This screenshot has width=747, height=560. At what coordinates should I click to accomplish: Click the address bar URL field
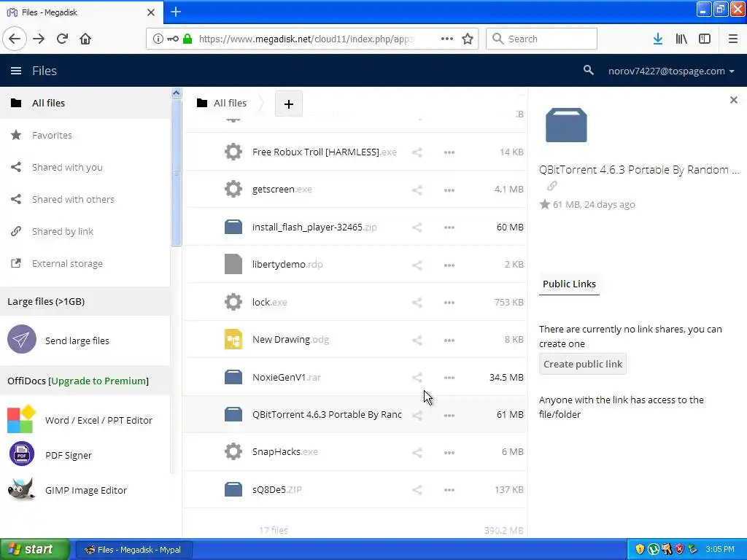[306, 39]
